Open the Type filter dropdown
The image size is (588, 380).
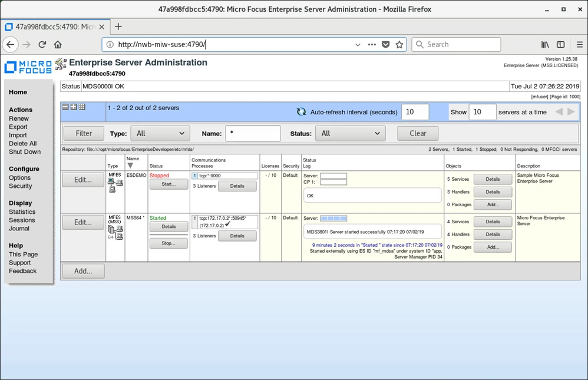point(160,133)
